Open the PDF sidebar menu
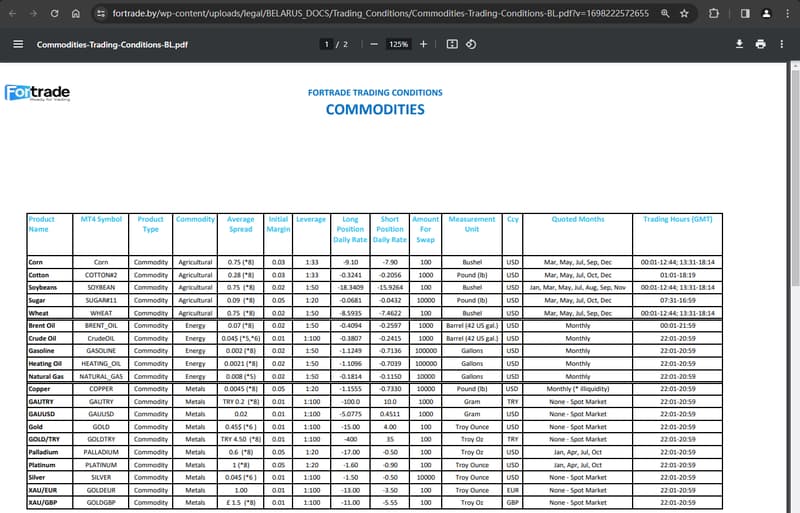The width and height of the screenshot is (800, 513). (18, 44)
